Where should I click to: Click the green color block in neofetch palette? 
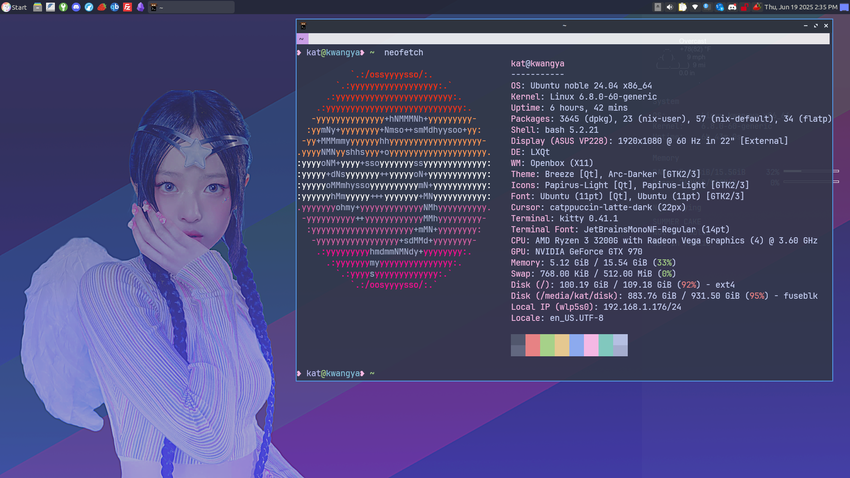coord(547,345)
